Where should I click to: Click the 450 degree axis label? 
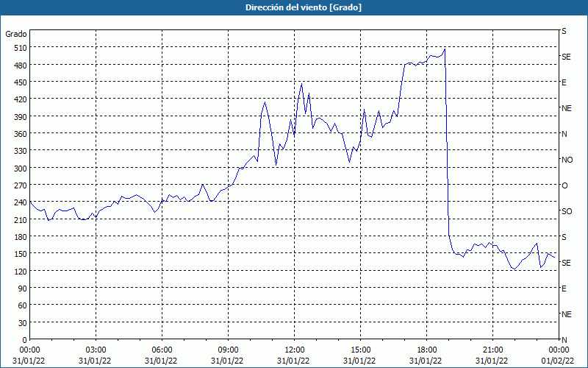(21, 82)
